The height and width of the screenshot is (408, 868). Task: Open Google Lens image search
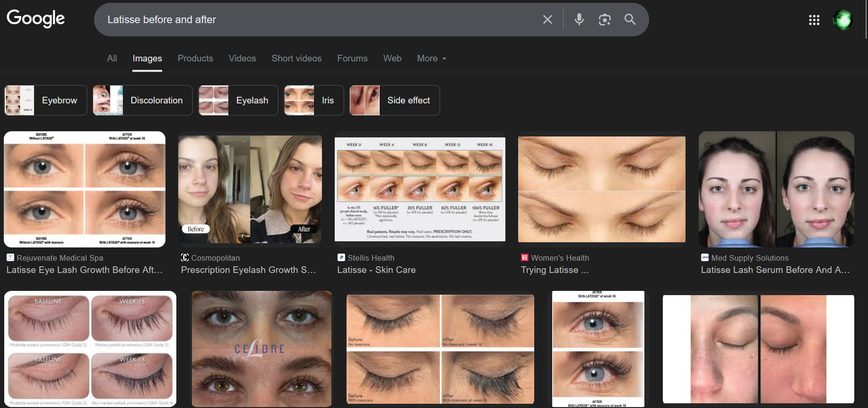click(x=605, y=19)
